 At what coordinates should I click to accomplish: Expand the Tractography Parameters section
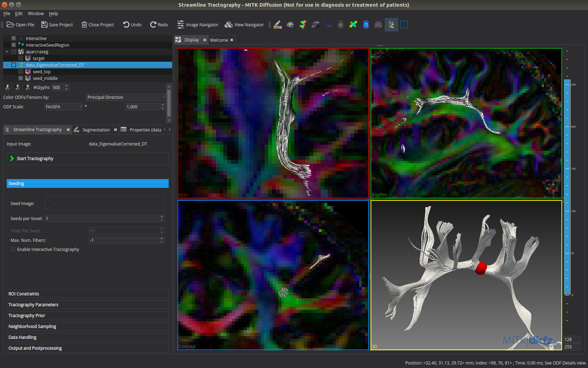pos(33,305)
